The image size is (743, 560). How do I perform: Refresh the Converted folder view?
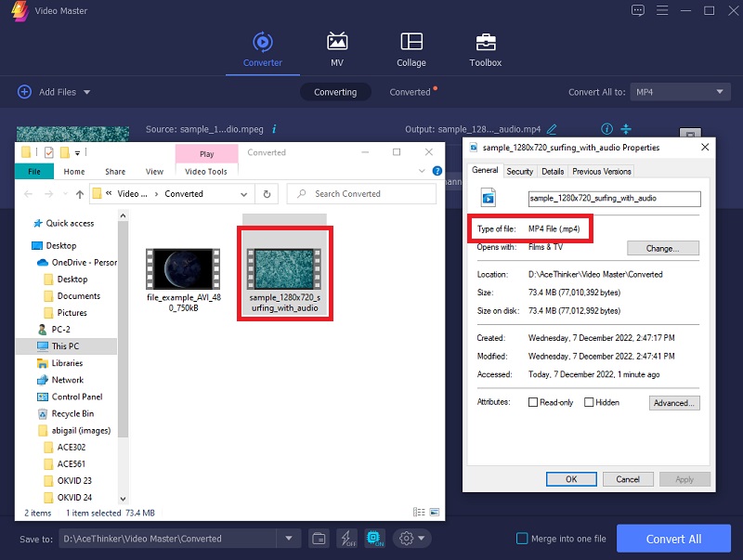(x=267, y=194)
